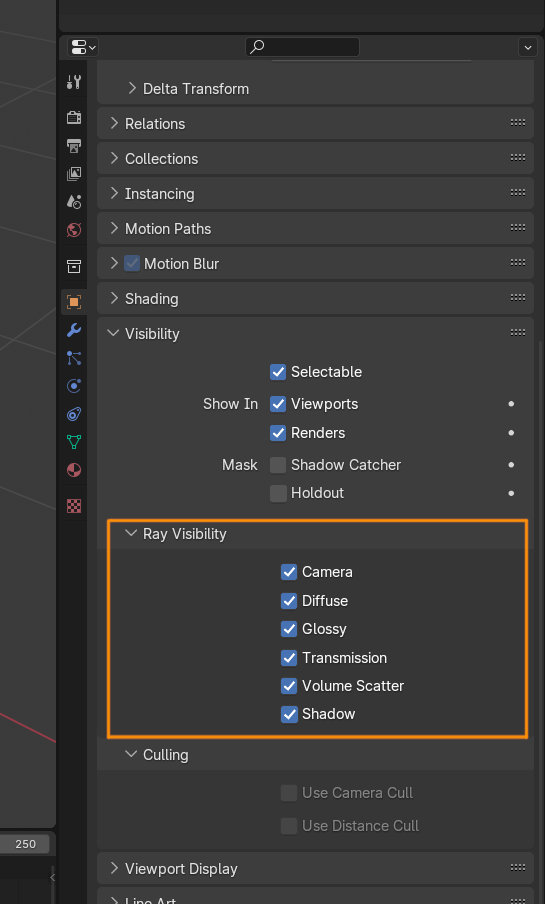
Task: Expand the Shading panel
Action: (114, 299)
